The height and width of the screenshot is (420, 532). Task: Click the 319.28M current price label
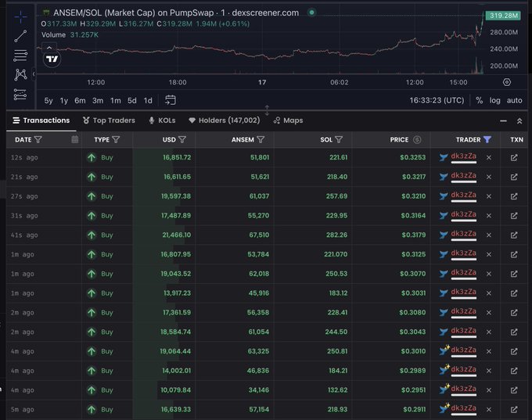pyautogui.click(x=504, y=16)
